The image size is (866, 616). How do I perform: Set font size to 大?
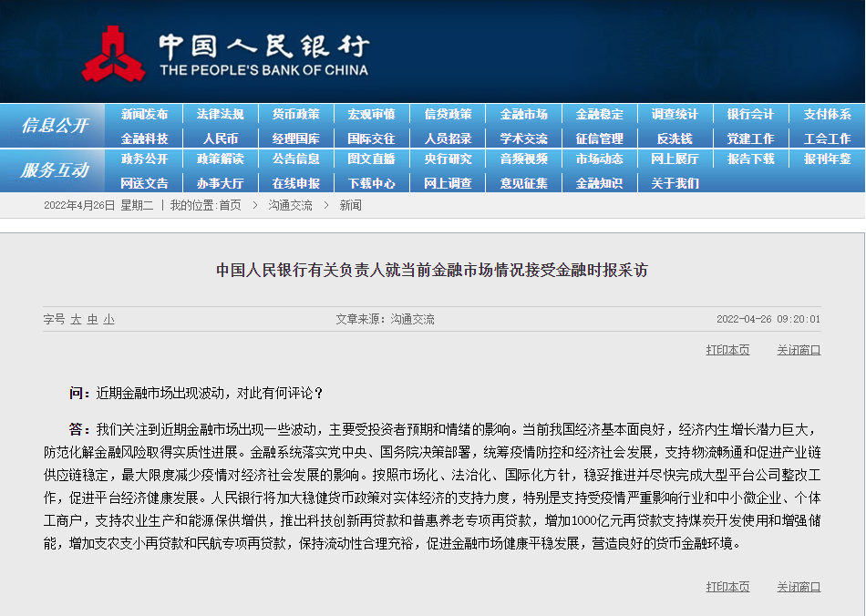pyautogui.click(x=76, y=319)
